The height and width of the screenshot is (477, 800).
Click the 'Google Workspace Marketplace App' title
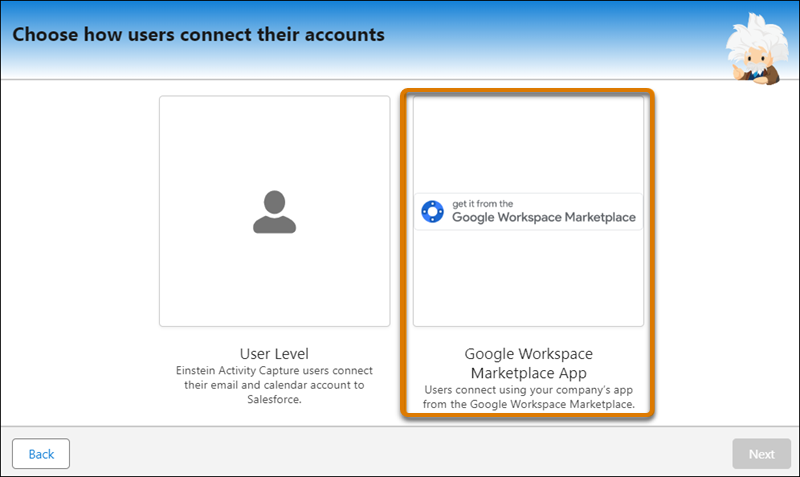pos(529,363)
